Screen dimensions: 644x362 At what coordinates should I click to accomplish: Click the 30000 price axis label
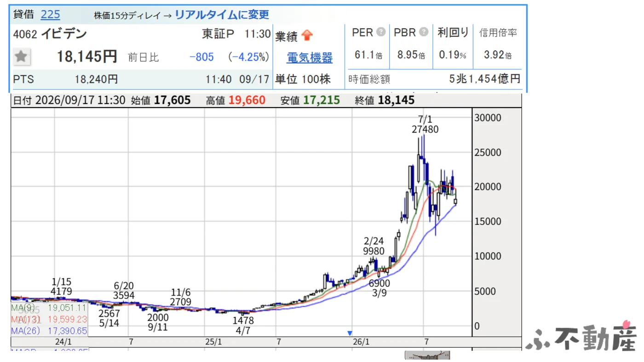click(x=488, y=118)
